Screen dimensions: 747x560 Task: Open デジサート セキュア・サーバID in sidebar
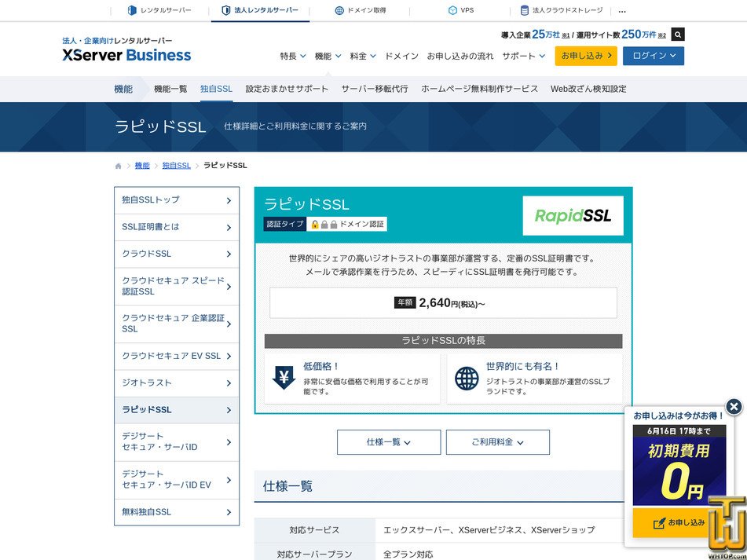click(x=177, y=442)
